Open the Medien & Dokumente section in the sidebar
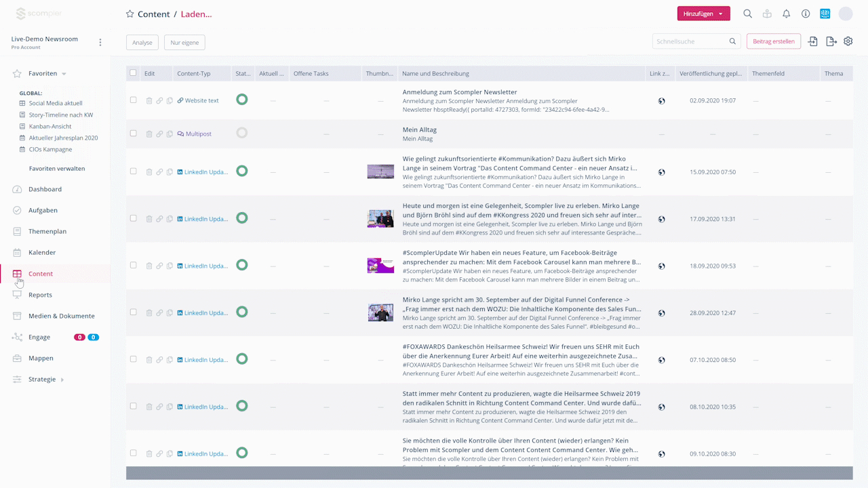 tap(61, 316)
